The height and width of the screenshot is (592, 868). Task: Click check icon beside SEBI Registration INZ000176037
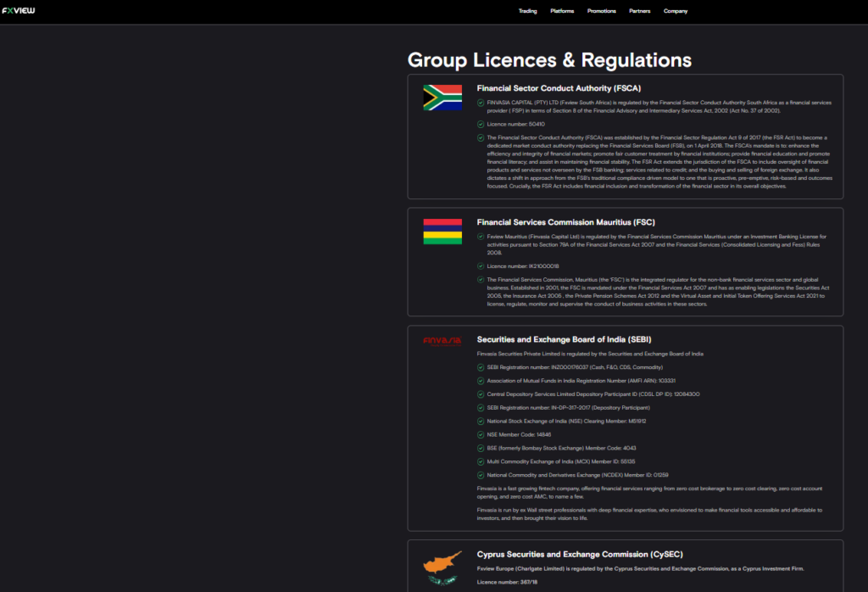pyautogui.click(x=481, y=367)
